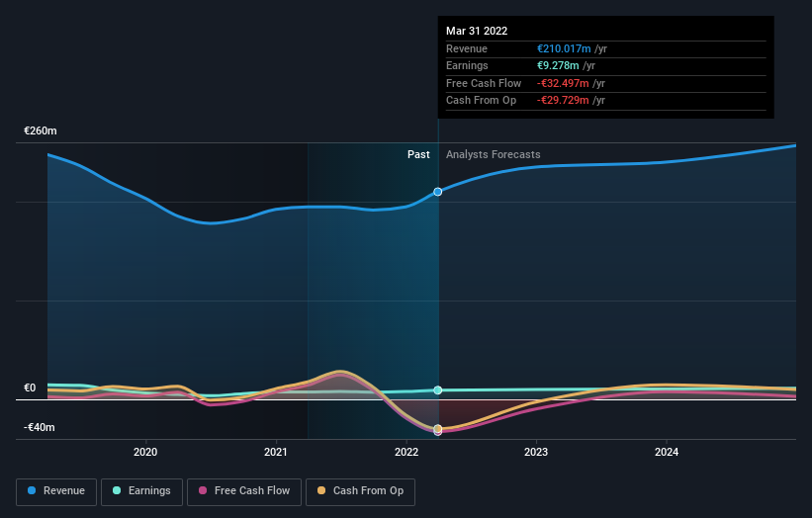Toggle the Free Cash Flow legend button
This screenshot has height=518, width=812.
(244, 491)
